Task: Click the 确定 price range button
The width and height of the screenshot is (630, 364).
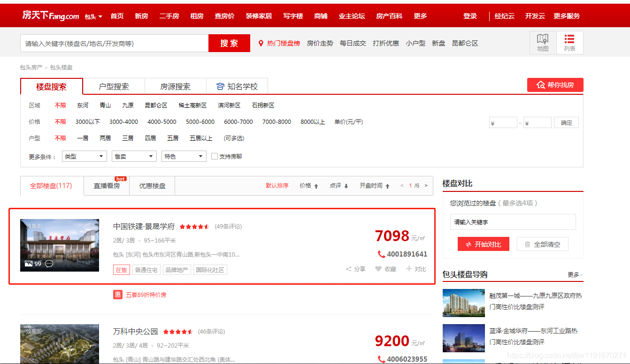Action: click(x=567, y=122)
